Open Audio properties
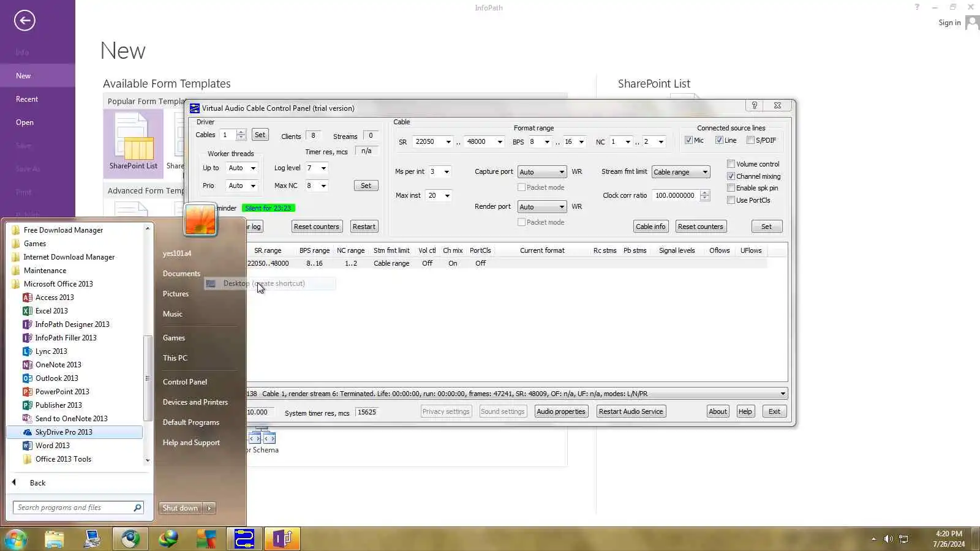 [x=561, y=411]
